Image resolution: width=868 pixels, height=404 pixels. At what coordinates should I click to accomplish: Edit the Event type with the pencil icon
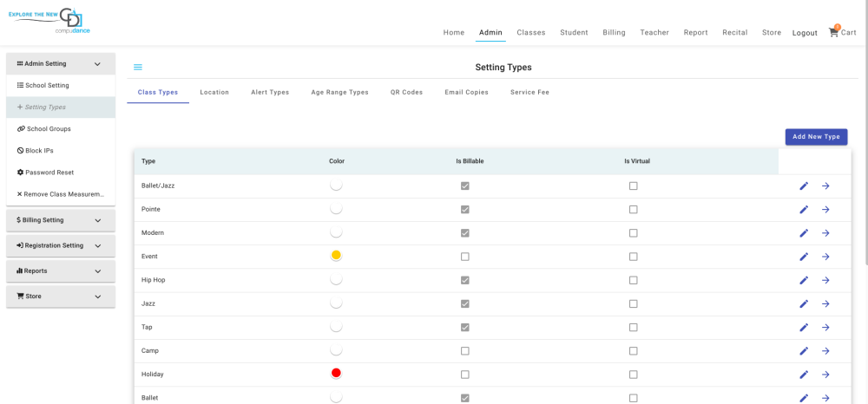804,257
